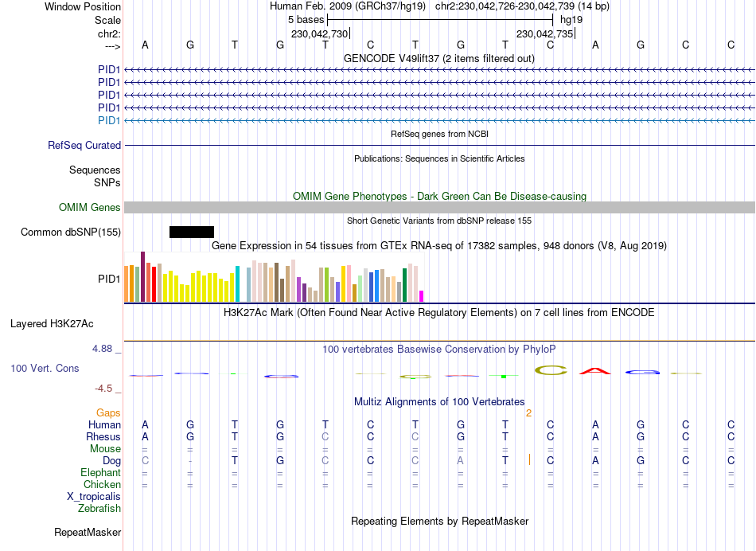The height and width of the screenshot is (551, 756).
Task: Click the 'OMIM Genes' track label
Action: tap(90, 208)
